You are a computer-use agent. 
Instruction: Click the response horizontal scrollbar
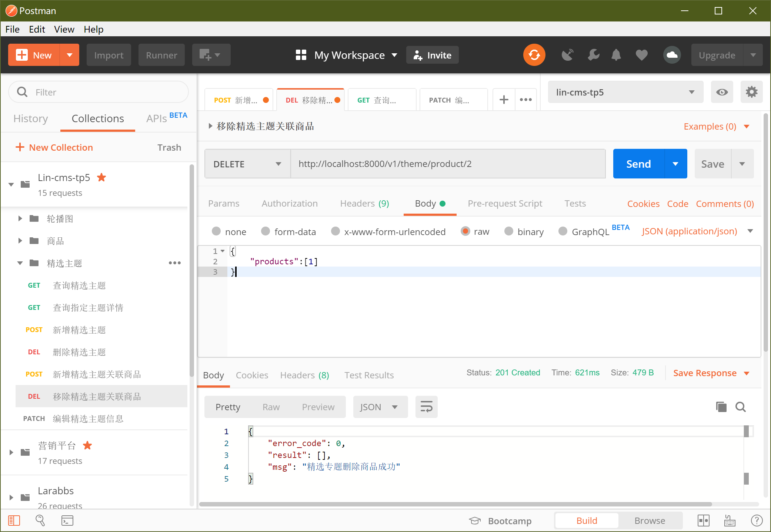455,504
